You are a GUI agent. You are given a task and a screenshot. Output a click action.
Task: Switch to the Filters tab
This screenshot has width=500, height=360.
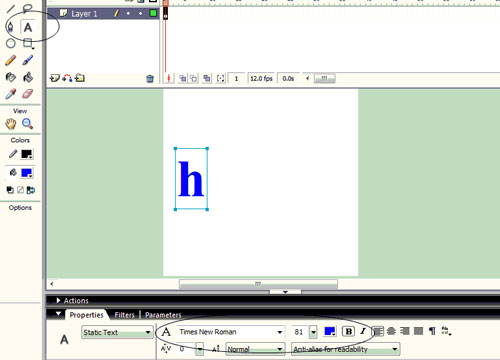pos(124,315)
